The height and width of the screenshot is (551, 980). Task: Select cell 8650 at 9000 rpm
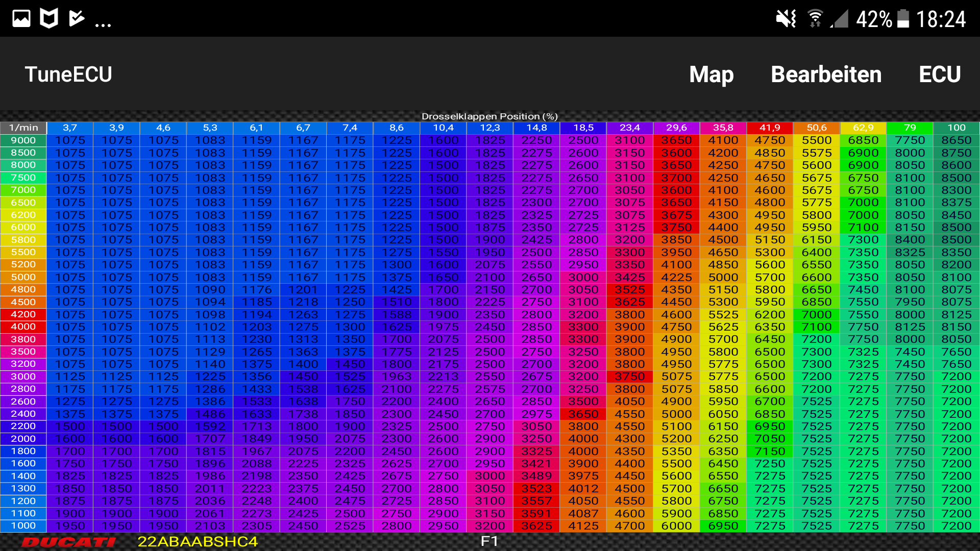957,140
